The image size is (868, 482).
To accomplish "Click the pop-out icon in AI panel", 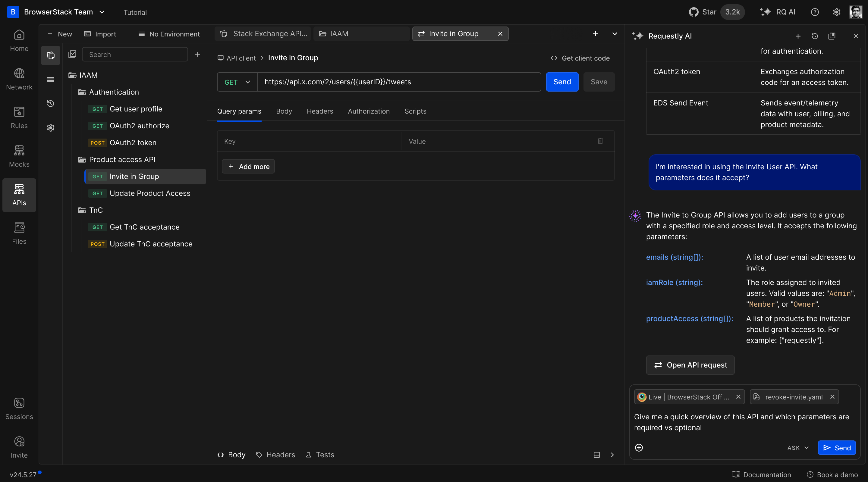I will click(x=832, y=36).
